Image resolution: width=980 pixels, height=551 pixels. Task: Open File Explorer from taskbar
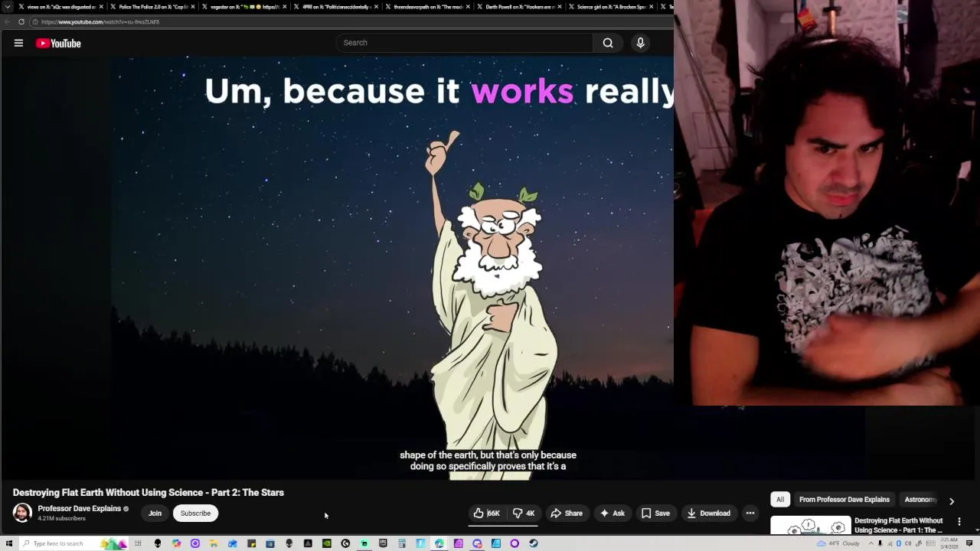coord(214,543)
